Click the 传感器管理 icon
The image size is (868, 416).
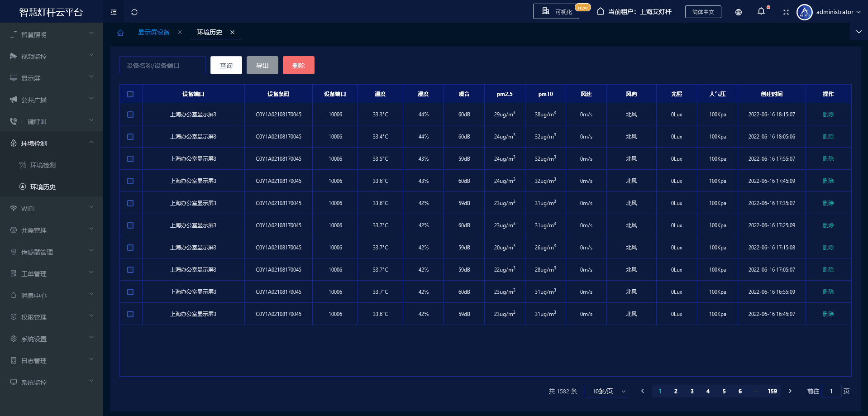coord(14,252)
